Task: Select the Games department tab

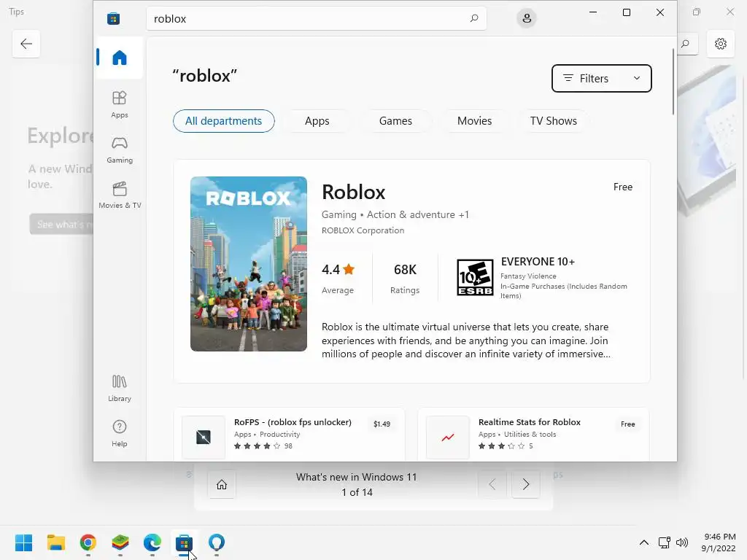Action: coord(395,121)
